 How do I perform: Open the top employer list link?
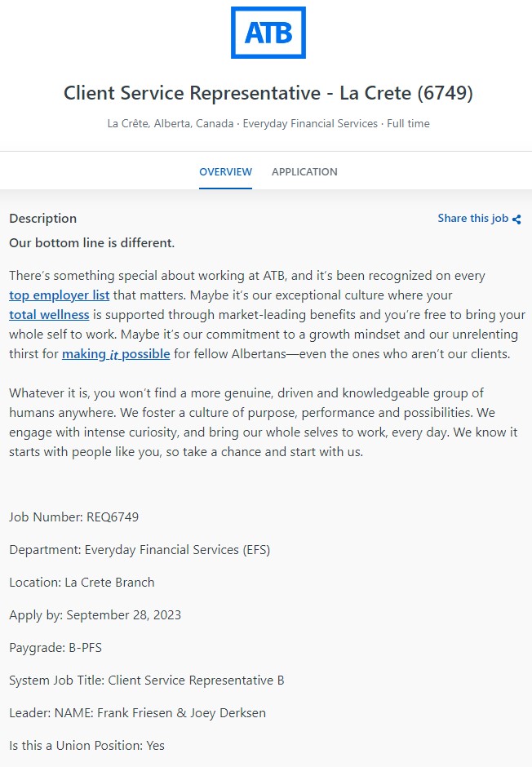click(x=60, y=295)
